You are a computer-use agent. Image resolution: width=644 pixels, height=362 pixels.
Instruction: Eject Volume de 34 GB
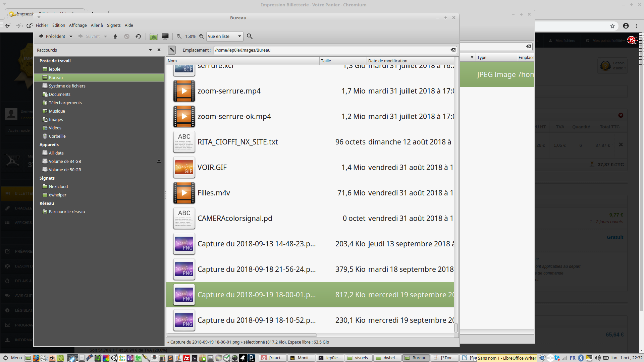point(159,162)
